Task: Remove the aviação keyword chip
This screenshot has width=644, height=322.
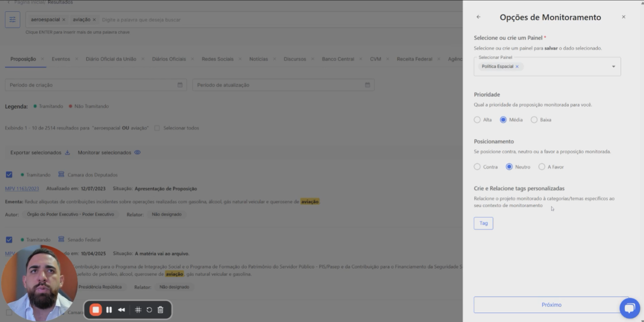Action: (94, 20)
